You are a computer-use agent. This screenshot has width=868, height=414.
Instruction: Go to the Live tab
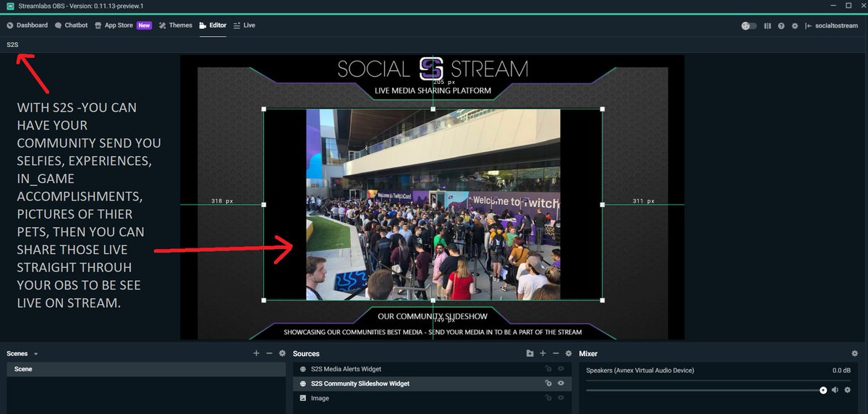pyautogui.click(x=244, y=25)
